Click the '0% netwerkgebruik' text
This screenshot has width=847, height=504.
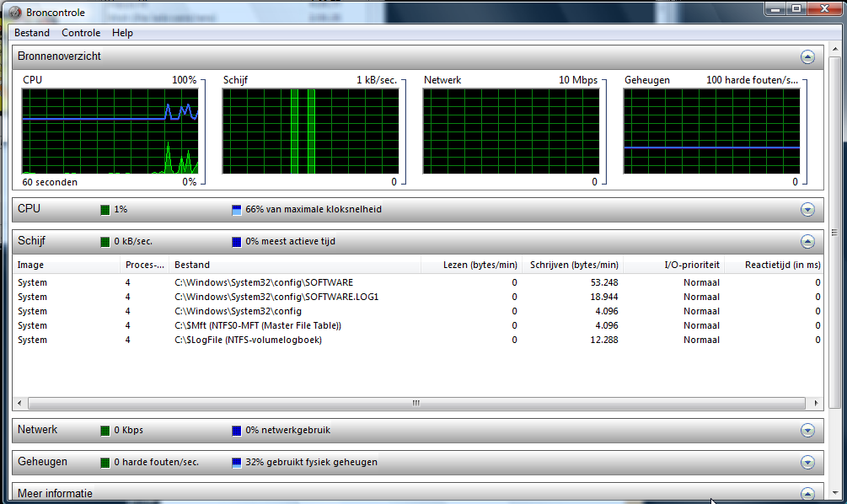(288, 431)
